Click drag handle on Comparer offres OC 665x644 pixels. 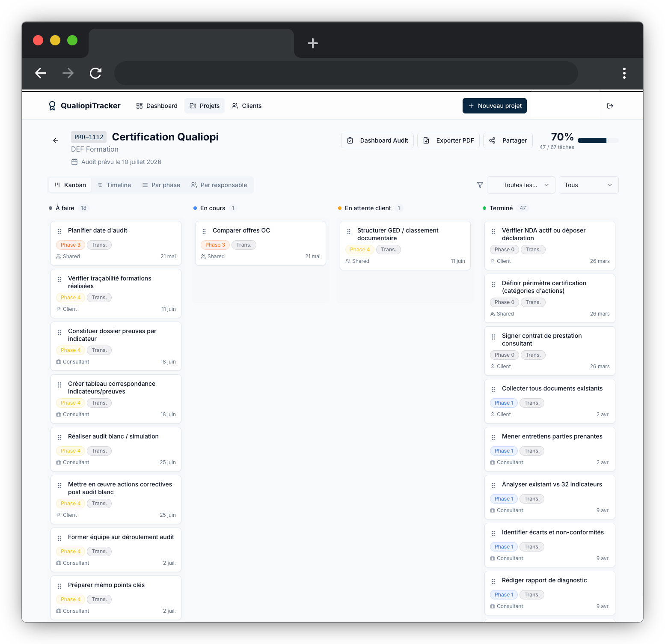click(x=204, y=232)
